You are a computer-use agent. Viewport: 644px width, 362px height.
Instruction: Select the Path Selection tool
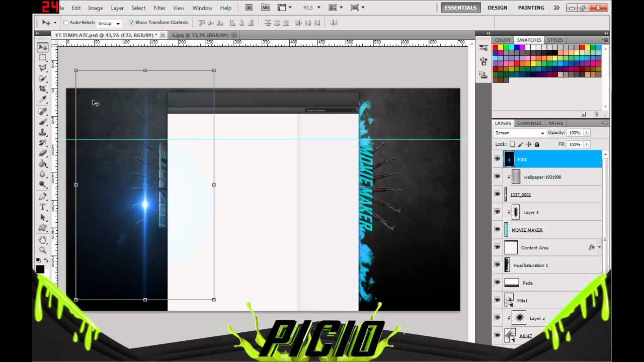click(x=43, y=218)
